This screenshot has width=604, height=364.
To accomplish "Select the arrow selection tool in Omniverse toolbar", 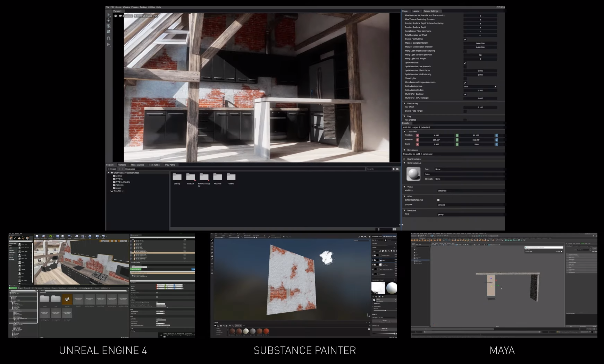I will coord(109,15).
